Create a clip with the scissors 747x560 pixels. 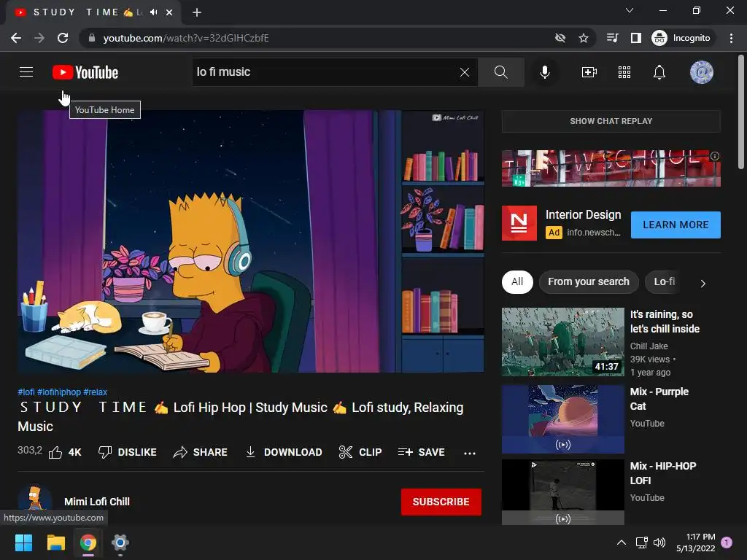point(360,452)
